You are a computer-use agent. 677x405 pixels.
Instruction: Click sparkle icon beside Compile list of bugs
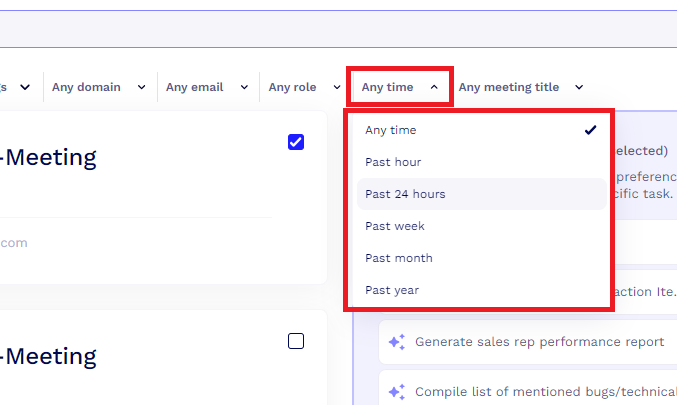pos(397,392)
